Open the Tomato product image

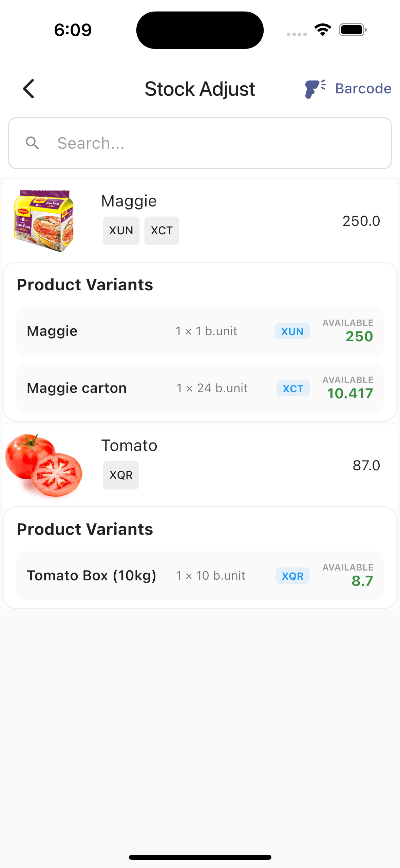[x=44, y=465]
